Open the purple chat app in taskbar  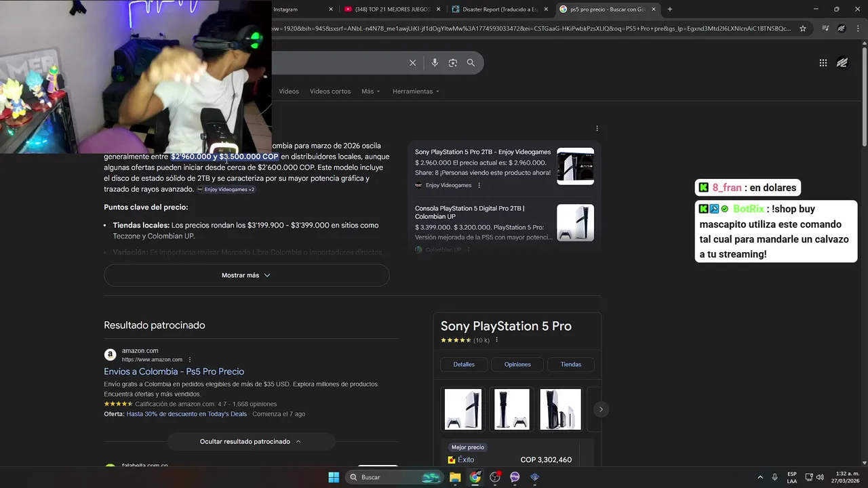click(x=515, y=477)
